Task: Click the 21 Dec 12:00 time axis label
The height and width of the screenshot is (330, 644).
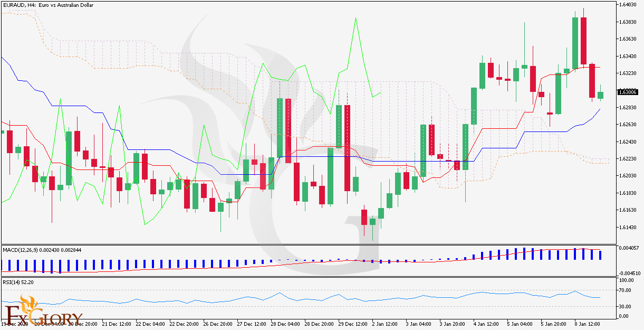Action: [118, 323]
